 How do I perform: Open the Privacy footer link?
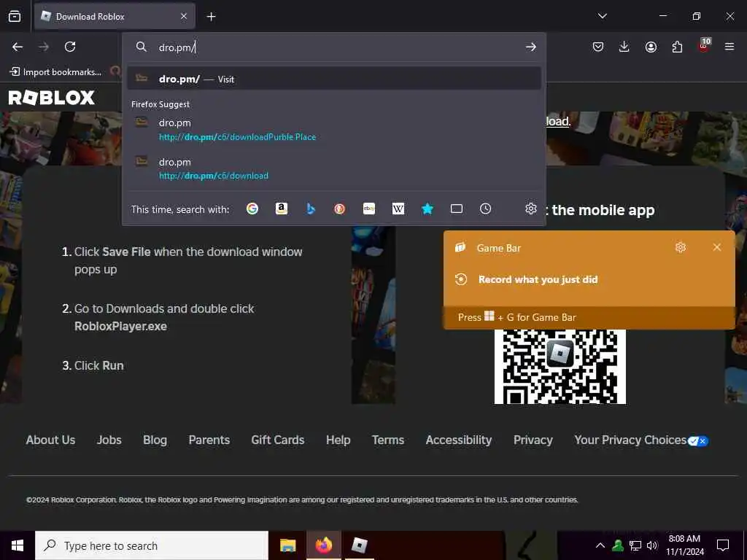[533, 440]
